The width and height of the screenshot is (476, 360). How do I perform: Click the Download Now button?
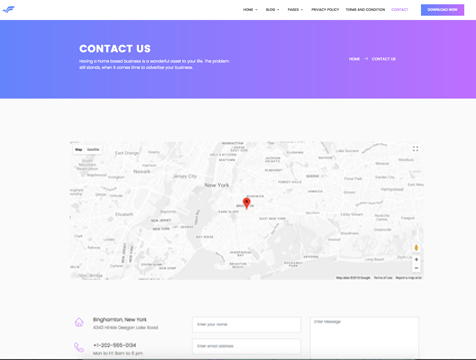[442, 10]
